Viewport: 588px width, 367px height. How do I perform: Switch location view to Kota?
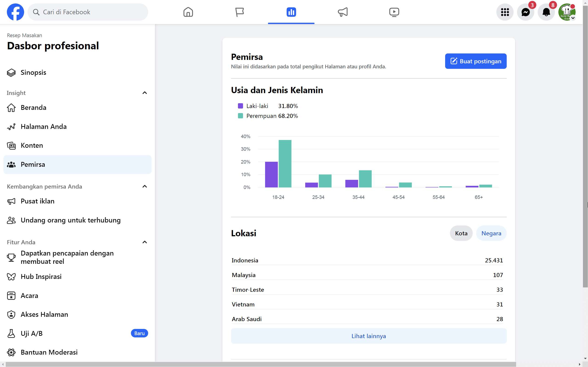pyautogui.click(x=461, y=233)
